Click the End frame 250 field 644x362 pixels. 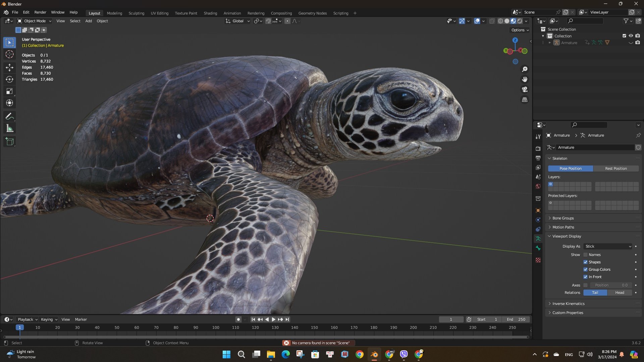click(x=516, y=319)
